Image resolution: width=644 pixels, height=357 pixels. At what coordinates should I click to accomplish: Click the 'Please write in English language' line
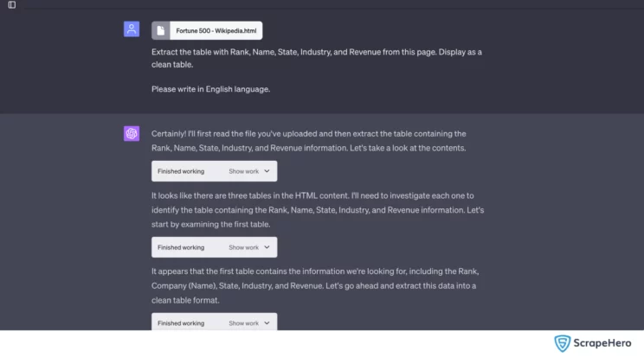[210, 89]
